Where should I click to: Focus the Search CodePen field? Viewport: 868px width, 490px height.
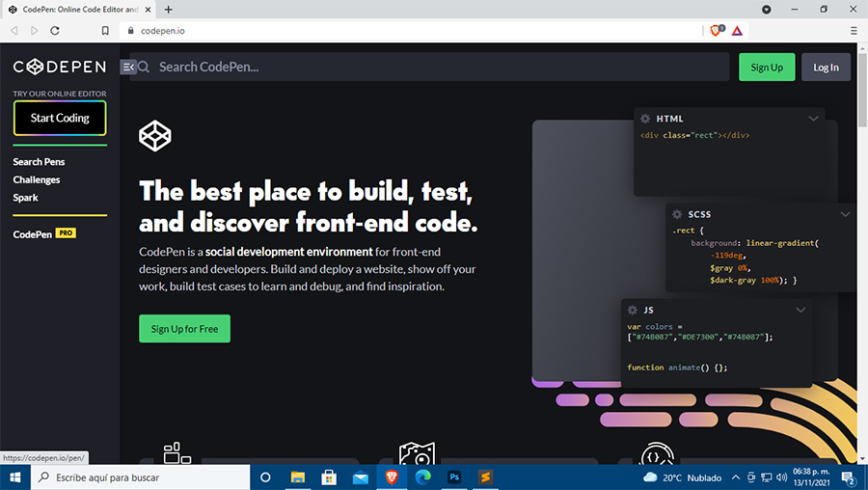[x=429, y=67]
